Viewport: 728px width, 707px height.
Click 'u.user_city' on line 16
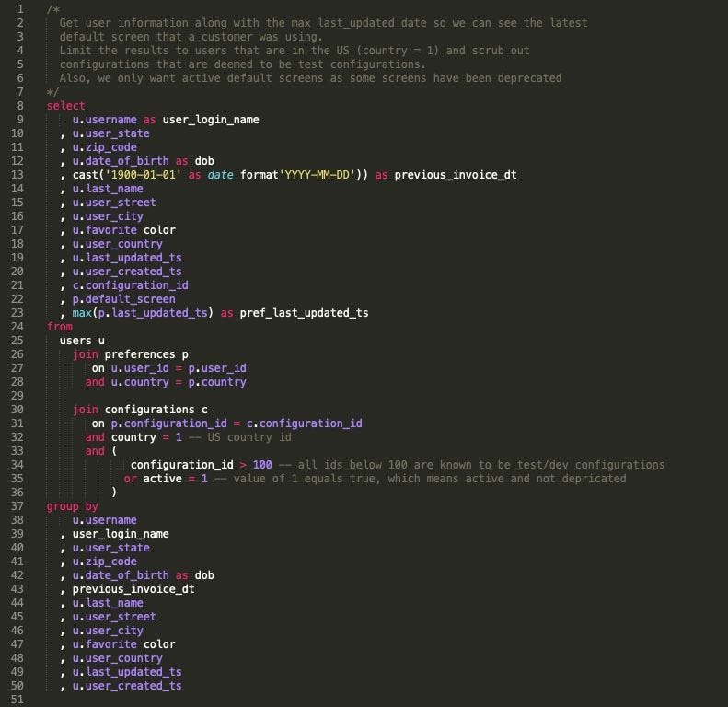[108, 216]
